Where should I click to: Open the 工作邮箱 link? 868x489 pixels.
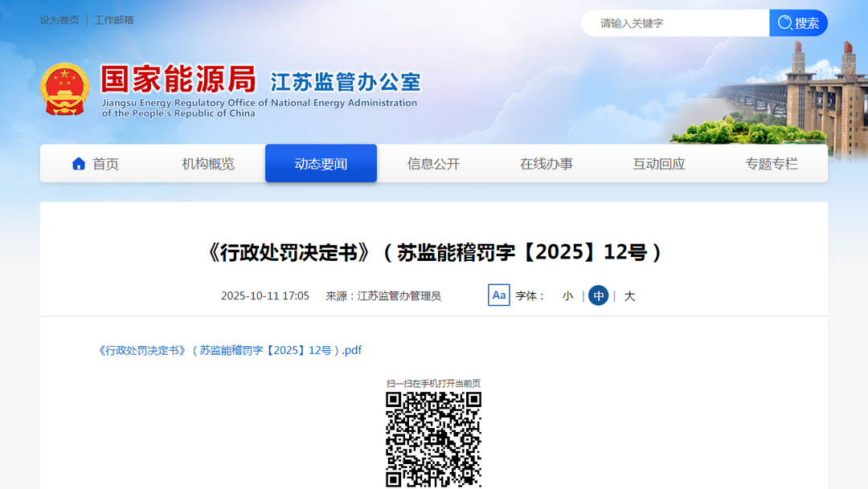point(114,20)
